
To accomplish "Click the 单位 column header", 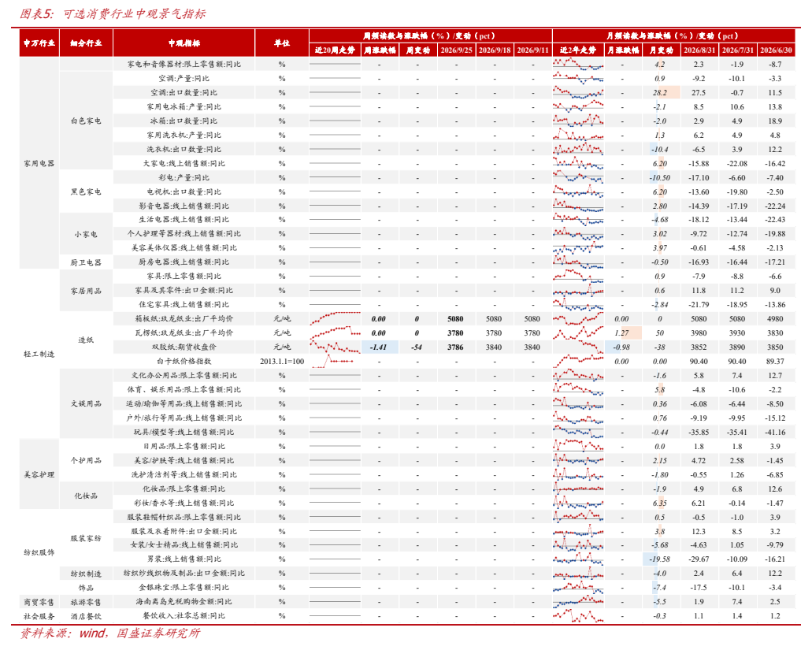I will pos(282,43).
